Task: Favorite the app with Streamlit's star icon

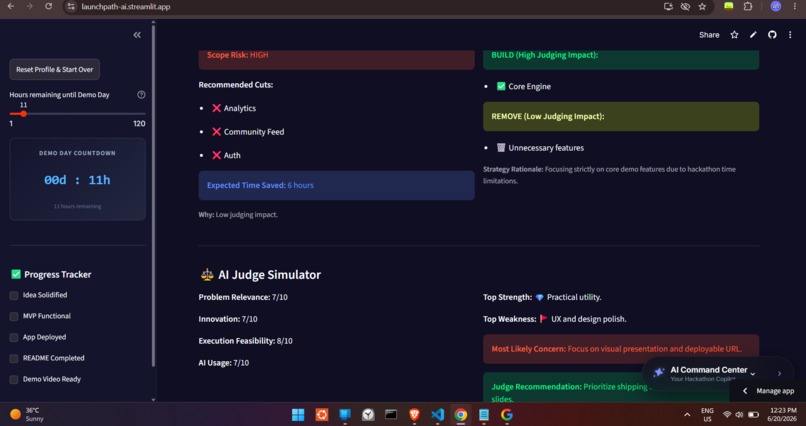Action: [x=734, y=35]
